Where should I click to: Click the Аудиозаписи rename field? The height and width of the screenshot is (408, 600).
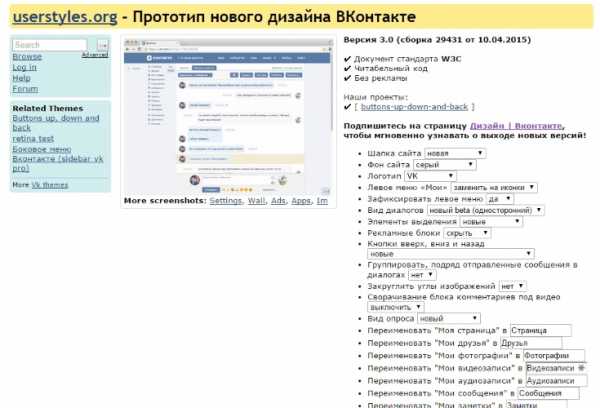pyautogui.click(x=556, y=381)
